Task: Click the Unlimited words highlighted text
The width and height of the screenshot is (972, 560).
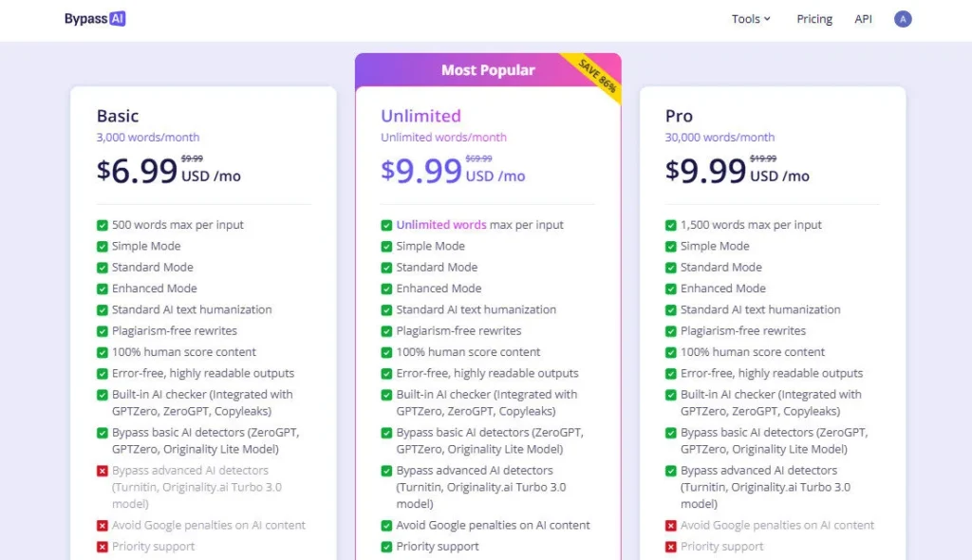Action: [x=441, y=226]
